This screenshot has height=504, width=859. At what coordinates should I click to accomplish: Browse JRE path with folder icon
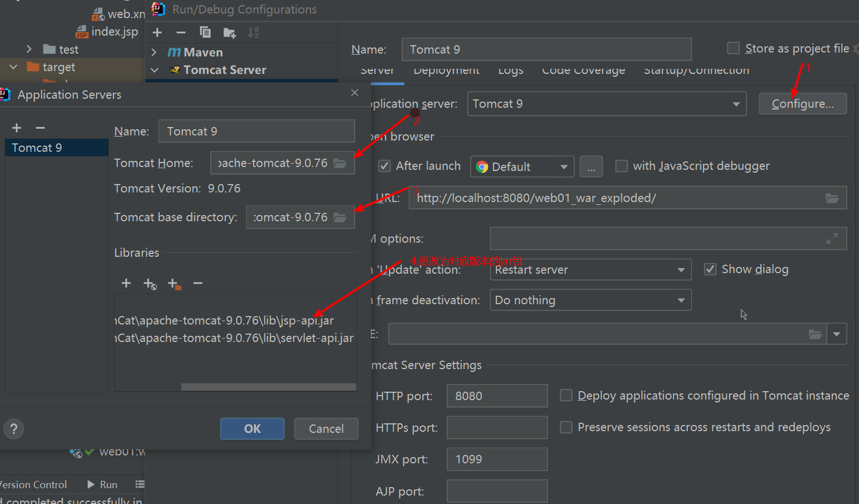(x=815, y=334)
